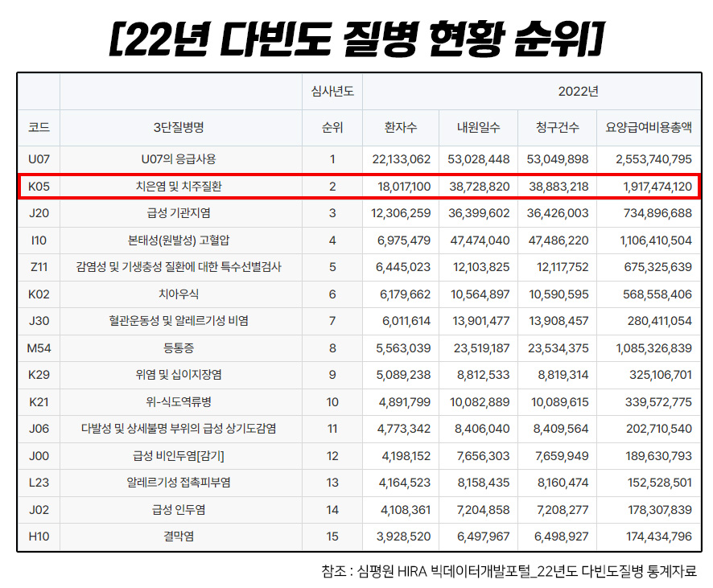Image resolution: width=713 pixels, height=588 pixels.
Task: Select disease name 'U07의 응급사용'
Action: 179,159
